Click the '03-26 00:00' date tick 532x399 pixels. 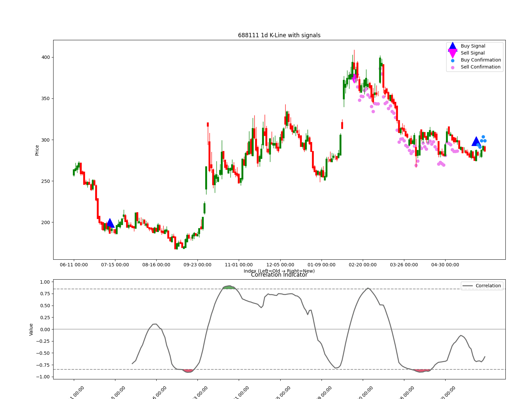coord(404,265)
